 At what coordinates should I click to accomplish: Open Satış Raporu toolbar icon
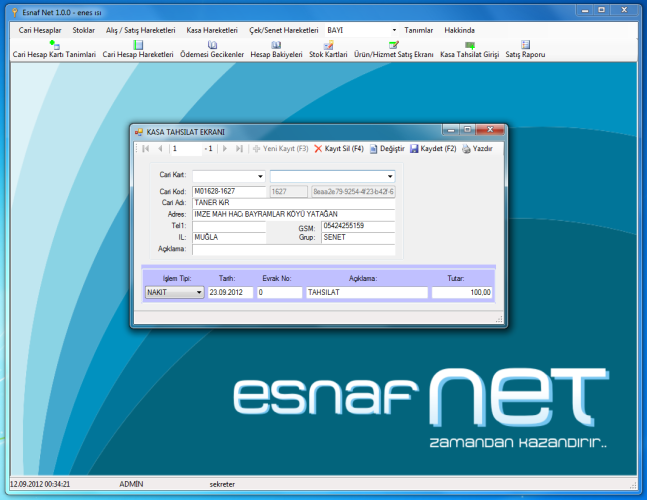coord(525,50)
